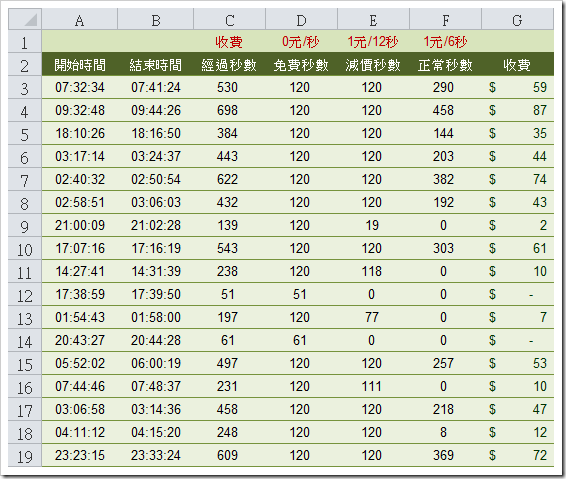Click the fee cell showing 87
The image size is (566, 479).
point(517,110)
